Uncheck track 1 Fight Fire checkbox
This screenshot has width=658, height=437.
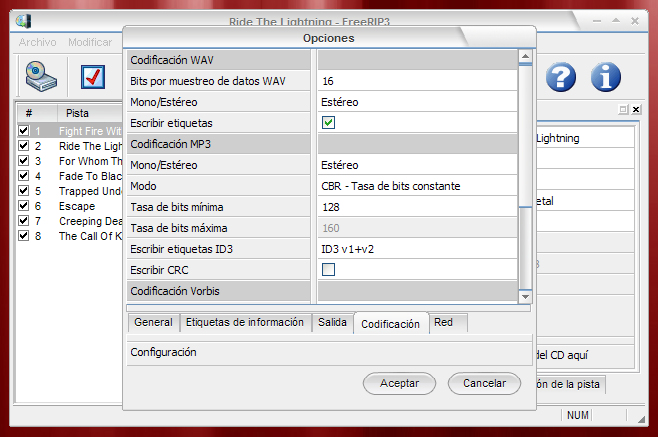pos(24,131)
